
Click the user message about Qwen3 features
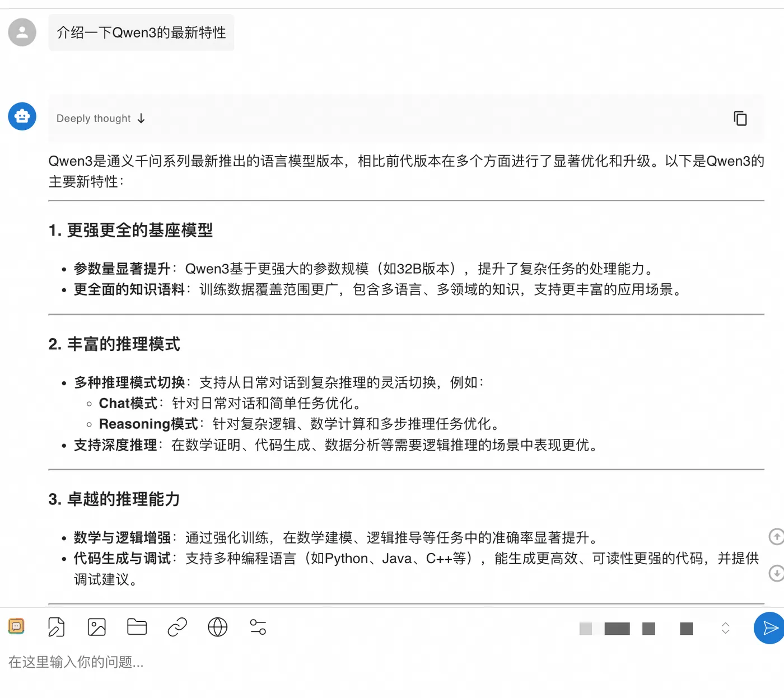click(x=141, y=32)
